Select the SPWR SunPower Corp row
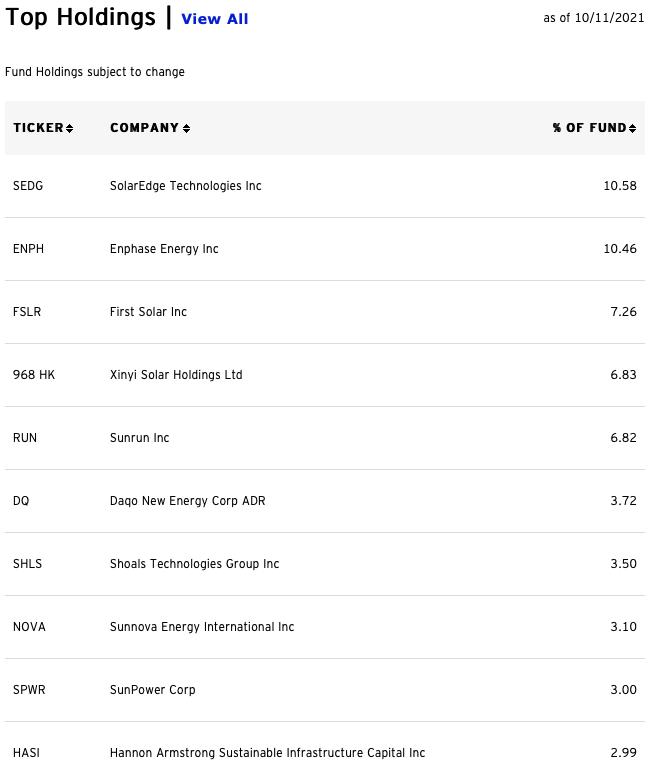 tap(325, 690)
